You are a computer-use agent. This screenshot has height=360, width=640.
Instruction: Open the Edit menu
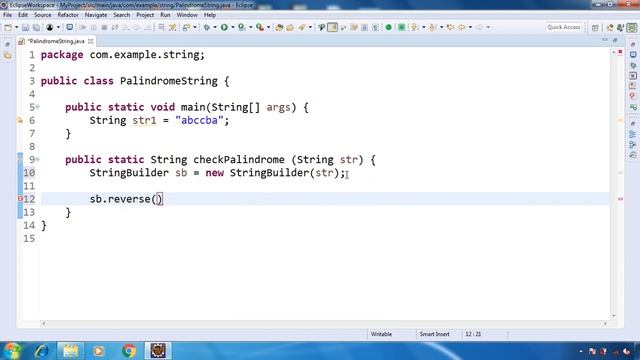click(23, 15)
